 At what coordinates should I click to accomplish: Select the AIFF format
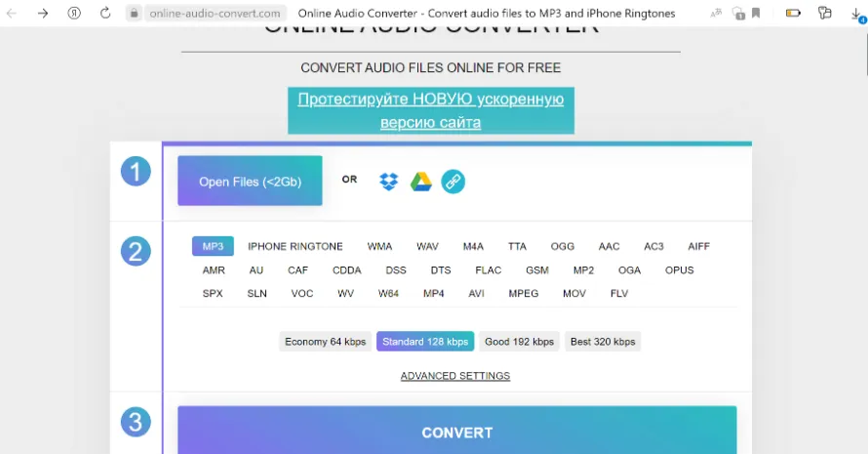[698, 246]
